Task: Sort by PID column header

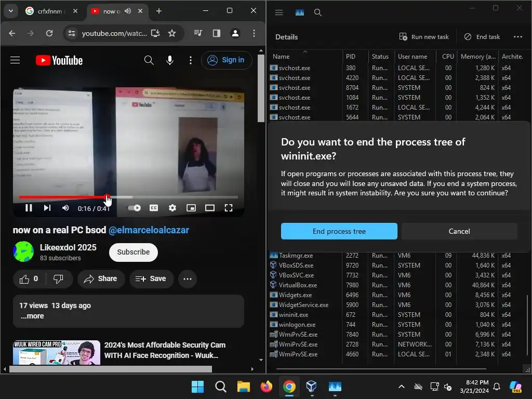Action: tap(355, 57)
